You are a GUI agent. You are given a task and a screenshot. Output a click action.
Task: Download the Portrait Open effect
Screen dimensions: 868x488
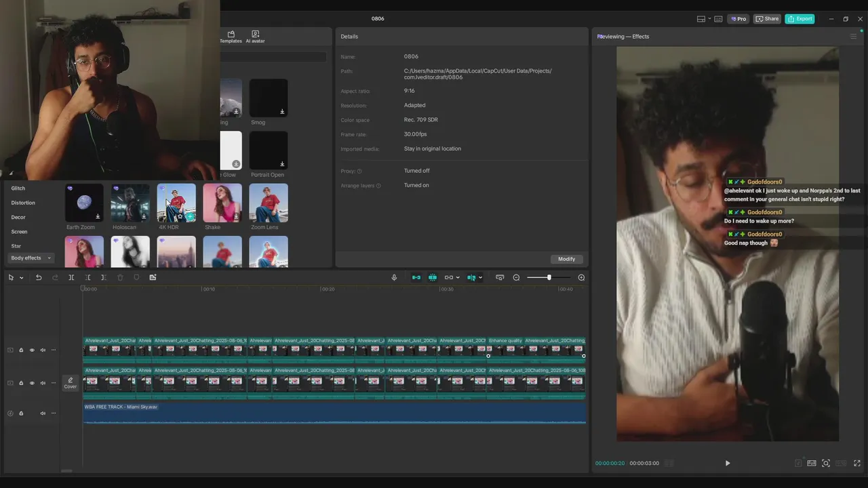point(282,164)
